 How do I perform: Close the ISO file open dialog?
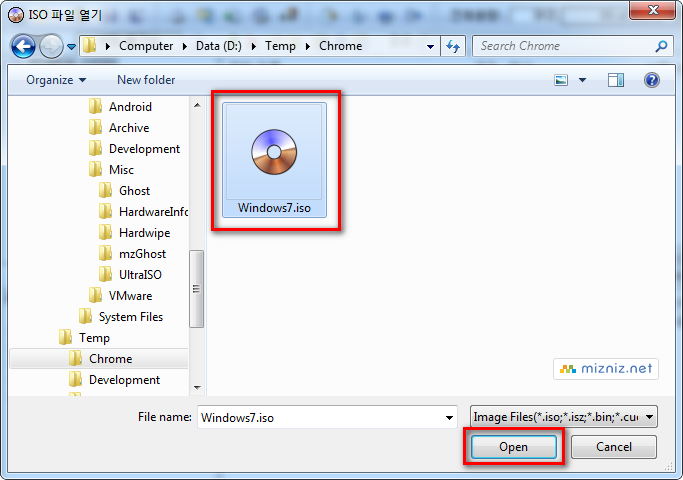652,10
